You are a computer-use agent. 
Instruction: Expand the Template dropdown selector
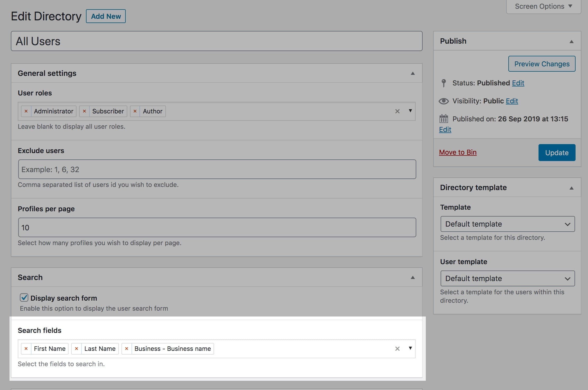tap(507, 224)
